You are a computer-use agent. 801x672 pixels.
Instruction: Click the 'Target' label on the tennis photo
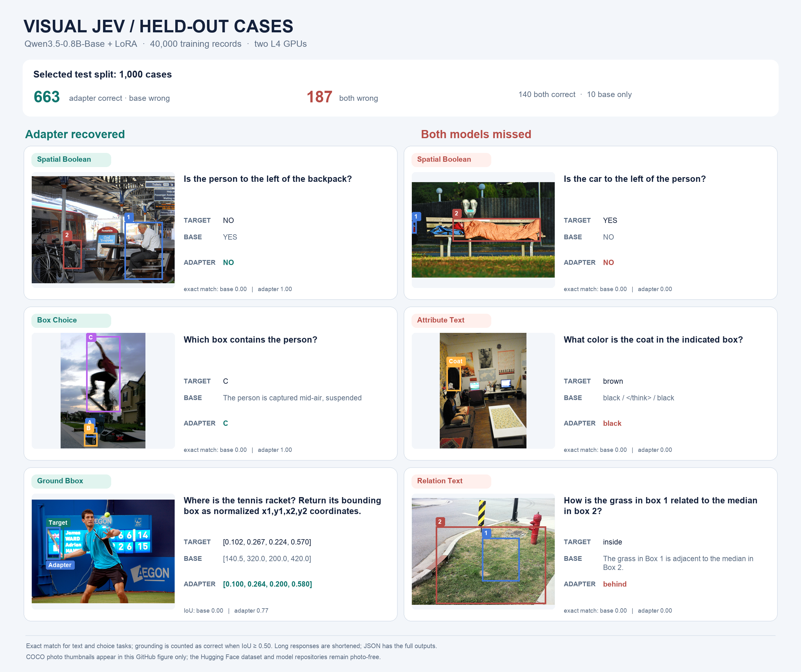point(58,523)
